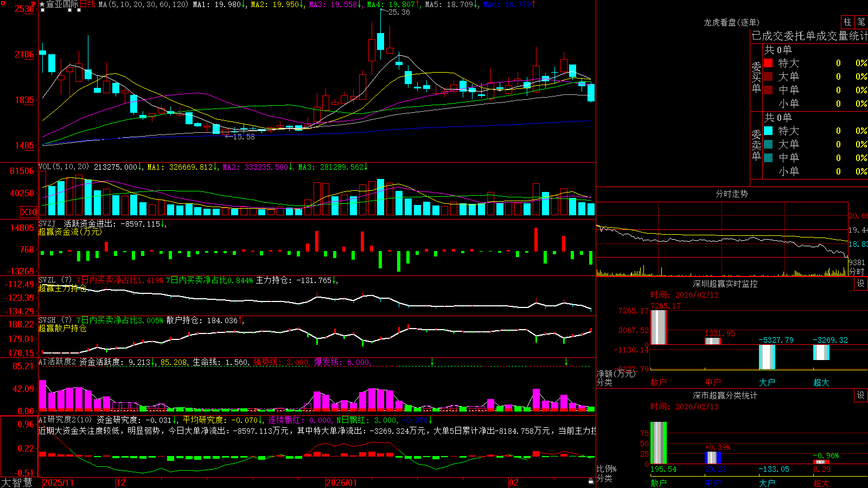This screenshot has height=488, width=868.
Task: Click the 已成交委托单成交量统计 header
Action: [x=809, y=36]
